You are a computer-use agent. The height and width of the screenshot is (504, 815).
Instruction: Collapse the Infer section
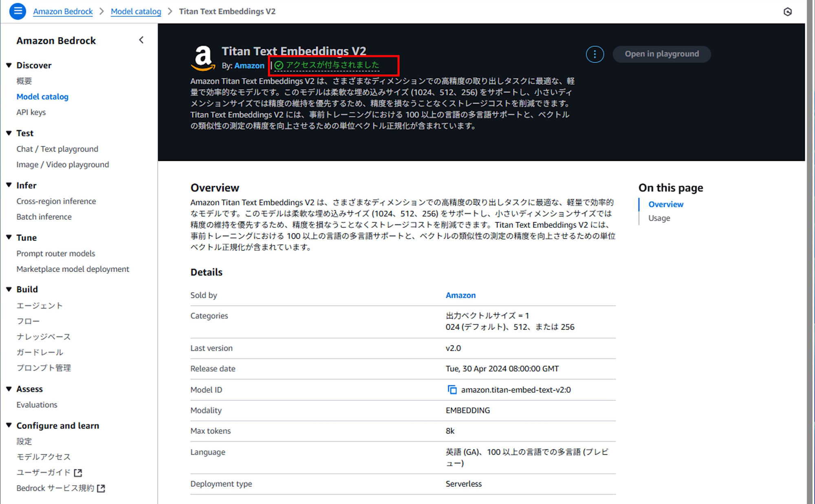coord(9,185)
